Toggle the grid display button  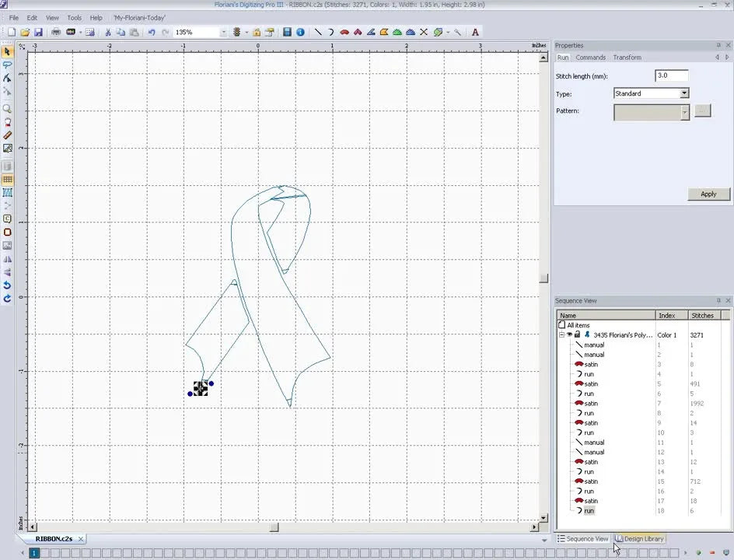pyautogui.click(x=7, y=180)
